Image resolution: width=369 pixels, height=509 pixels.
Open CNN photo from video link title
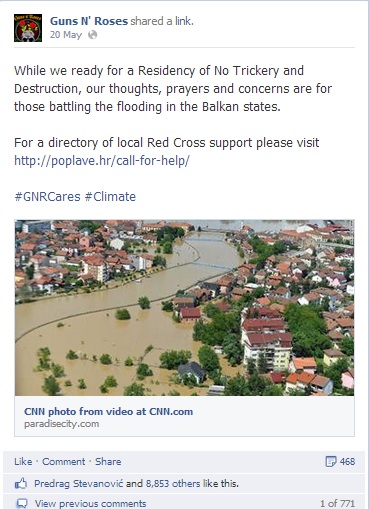click(x=109, y=412)
